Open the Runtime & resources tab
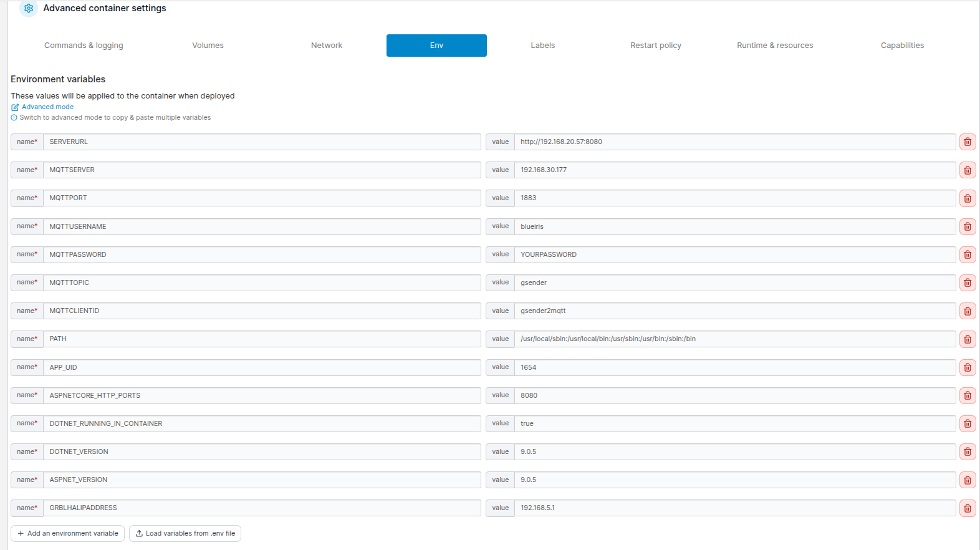The width and height of the screenshot is (980, 550). (774, 46)
